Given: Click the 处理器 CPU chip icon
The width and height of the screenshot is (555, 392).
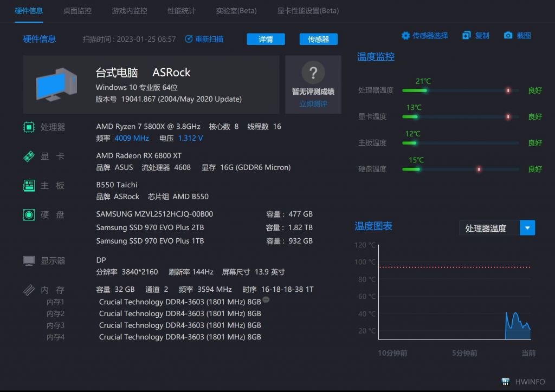Looking at the screenshot, I should click(x=29, y=127).
